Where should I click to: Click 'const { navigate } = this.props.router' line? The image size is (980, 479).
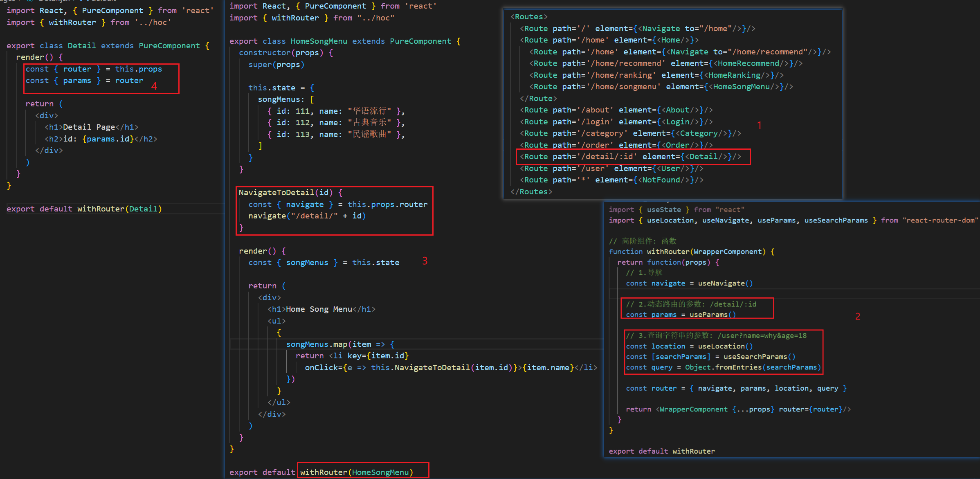[338, 205]
